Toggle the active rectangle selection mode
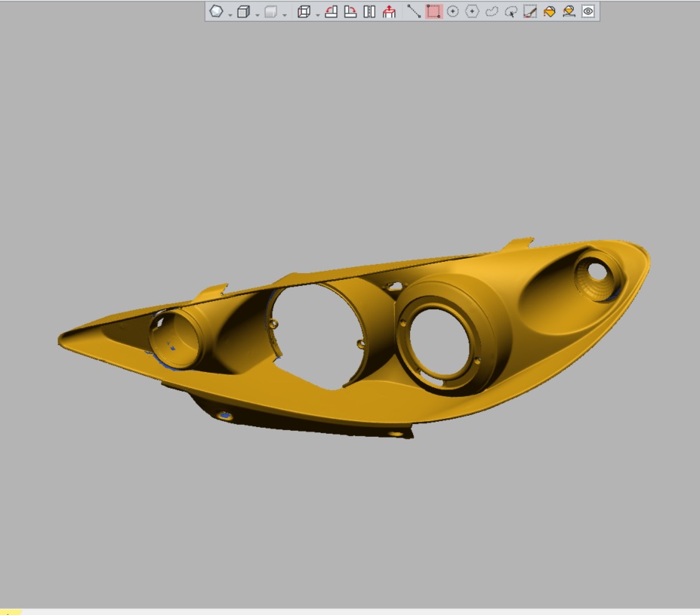The height and width of the screenshot is (615, 700). 433,11
